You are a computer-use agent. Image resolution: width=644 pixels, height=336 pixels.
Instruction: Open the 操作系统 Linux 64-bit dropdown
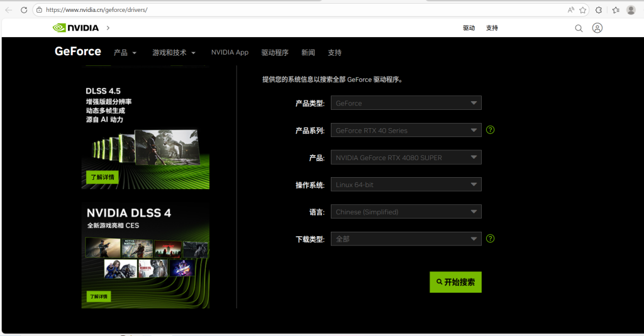(406, 185)
